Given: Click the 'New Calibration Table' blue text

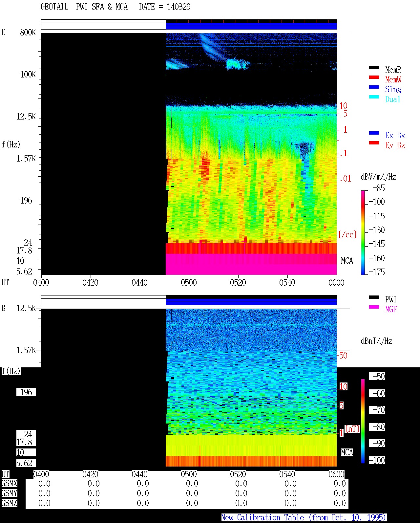Looking at the screenshot, I should click(x=304, y=517).
